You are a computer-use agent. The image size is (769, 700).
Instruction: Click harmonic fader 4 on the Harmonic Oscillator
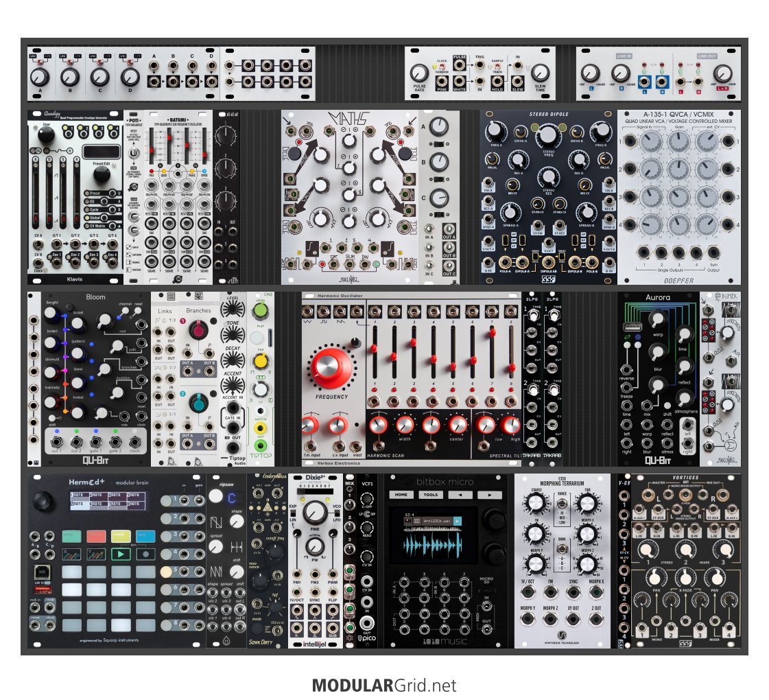pyautogui.click(x=433, y=351)
